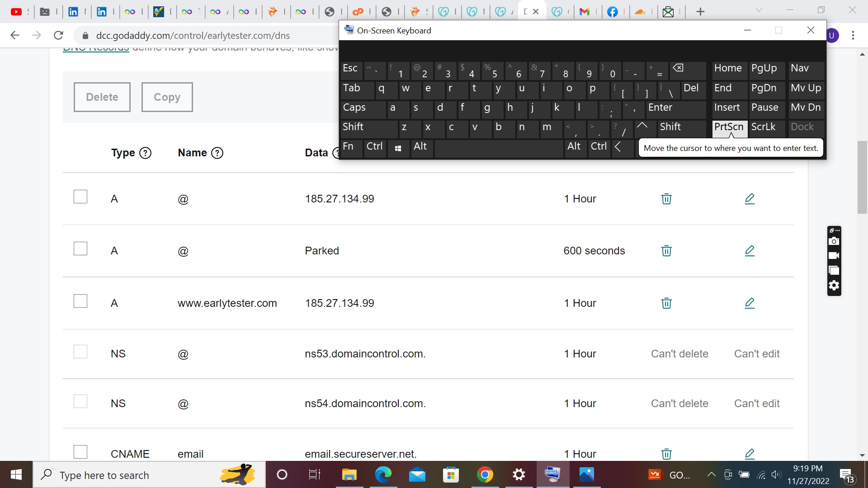
Task: Click the screenshot camera icon in side toolbar
Action: click(x=834, y=241)
